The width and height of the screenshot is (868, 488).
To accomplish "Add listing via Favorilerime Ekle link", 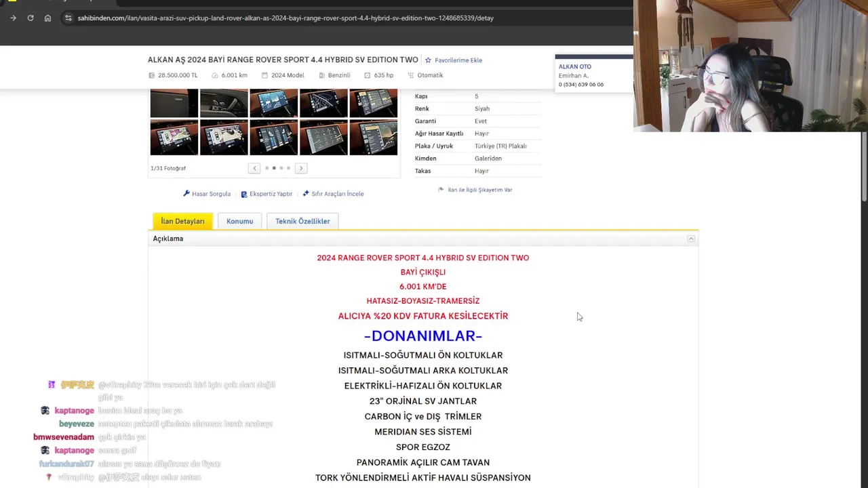I will click(x=458, y=60).
